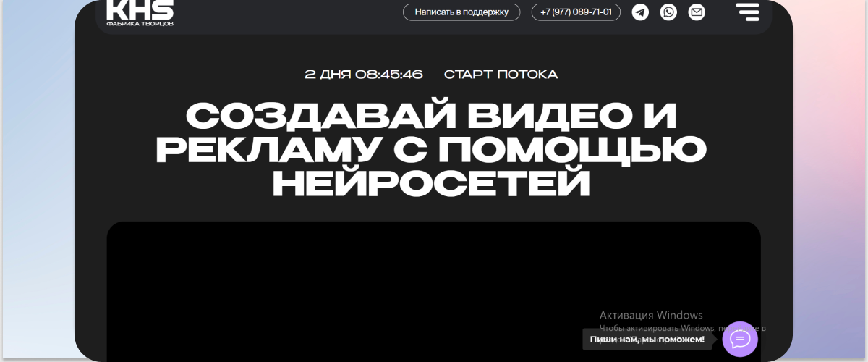Click the 'СТАРТ ПОТОКА' label

coord(501,75)
